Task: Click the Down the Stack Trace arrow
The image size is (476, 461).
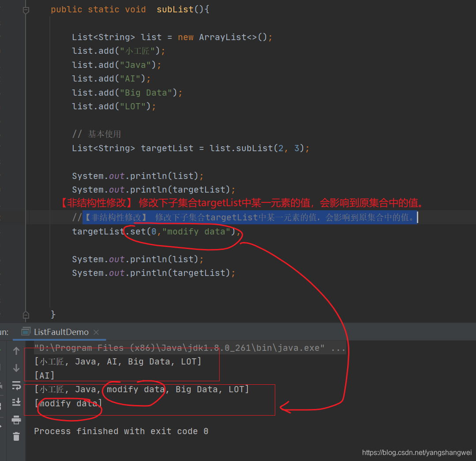Action: point(16,368)
